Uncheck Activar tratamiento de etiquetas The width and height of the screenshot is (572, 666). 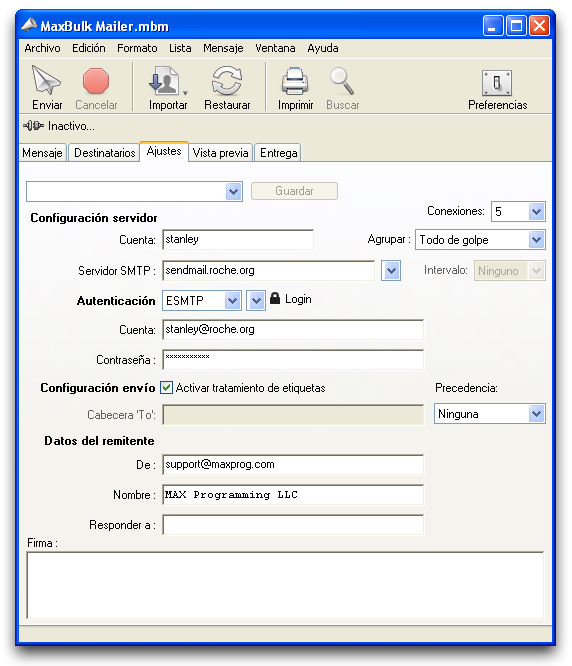[166, 387]
